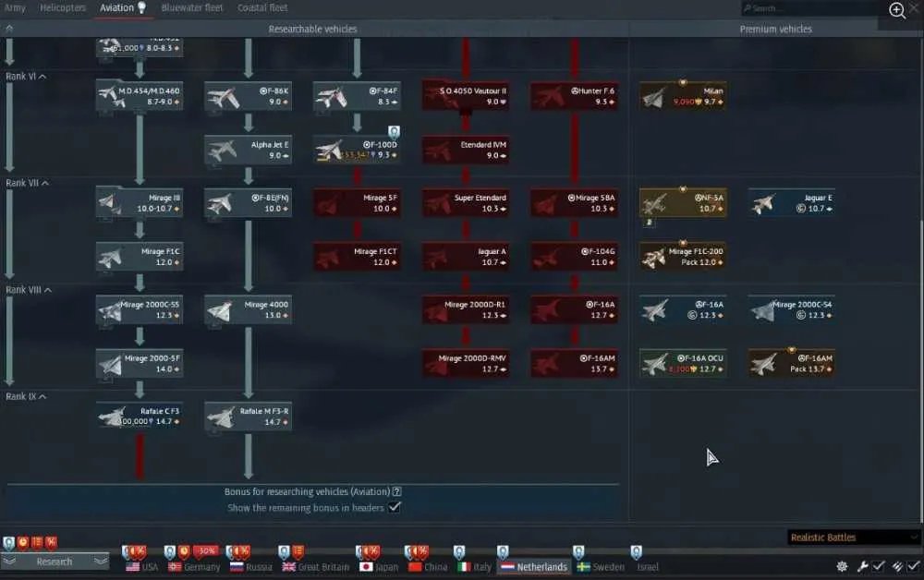Click the Milan premium aircraft icon
The image size is (924, 580).
pos(654,97)
